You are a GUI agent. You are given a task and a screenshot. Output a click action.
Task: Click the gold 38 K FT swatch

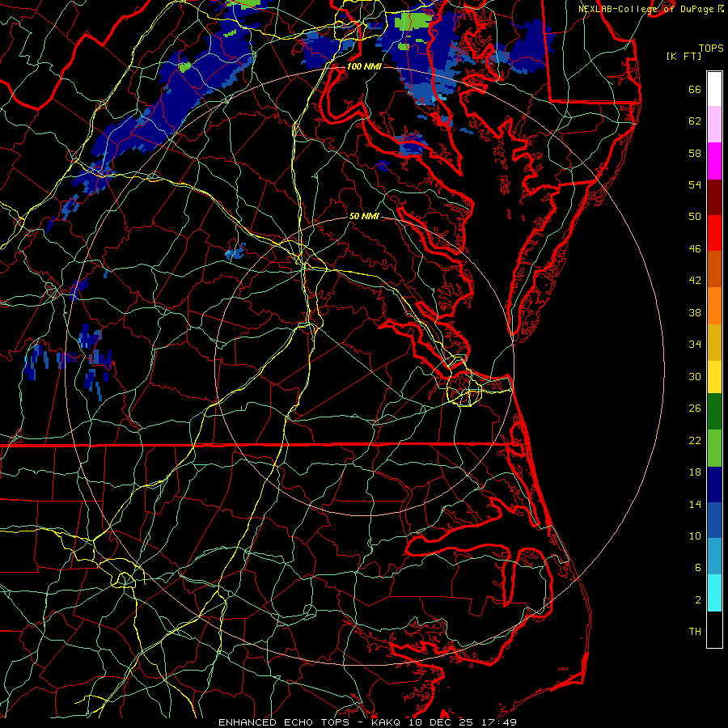pyautogui.click(x=714, y=342)
